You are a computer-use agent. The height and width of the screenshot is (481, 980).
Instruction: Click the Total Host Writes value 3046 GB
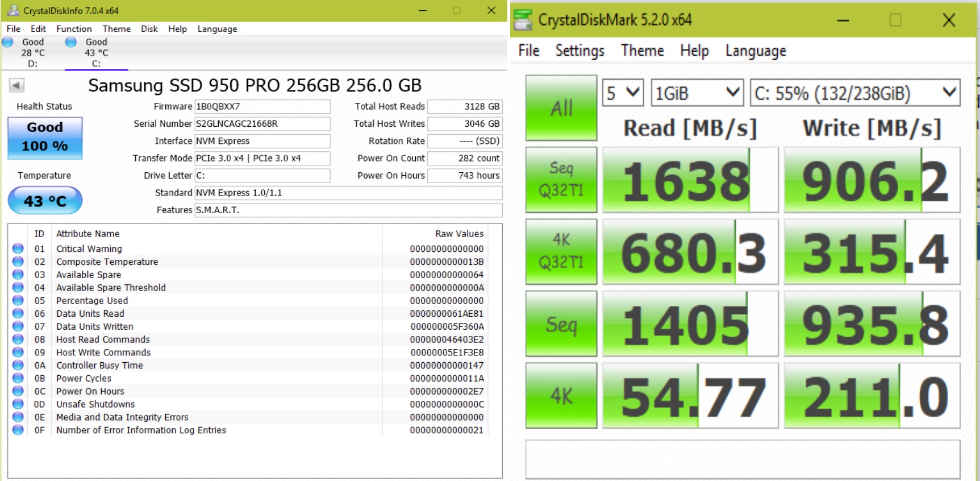(x=465, y=123)
